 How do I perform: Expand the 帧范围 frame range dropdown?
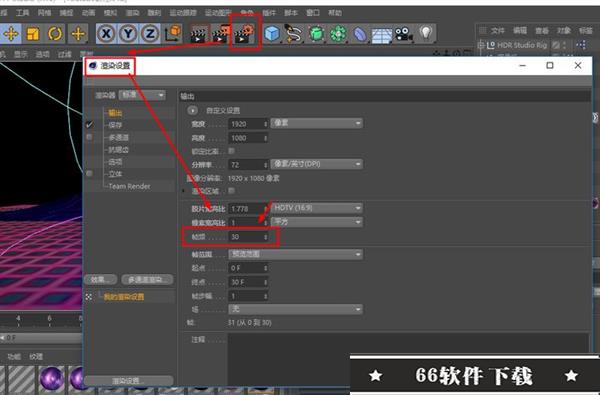click(x=295, y=254)
